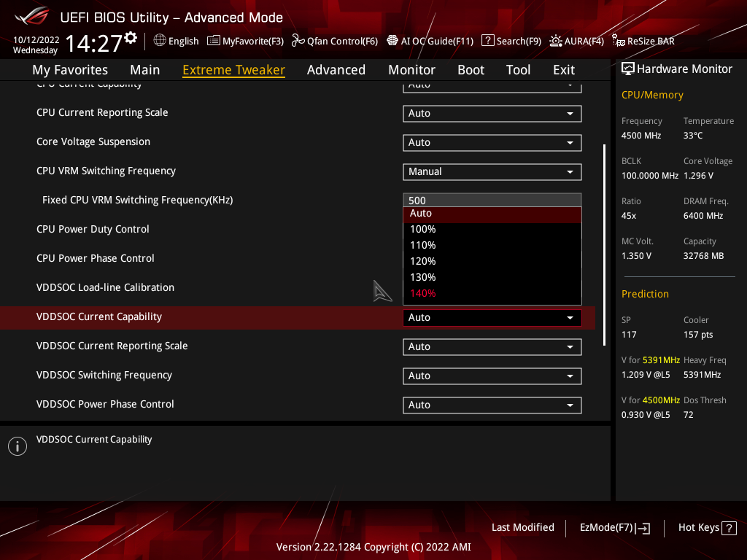This screenshot has width=747, height=560.
Task: Click the 5391MHz yellow prediction value
Action: [x=661, y=360]
